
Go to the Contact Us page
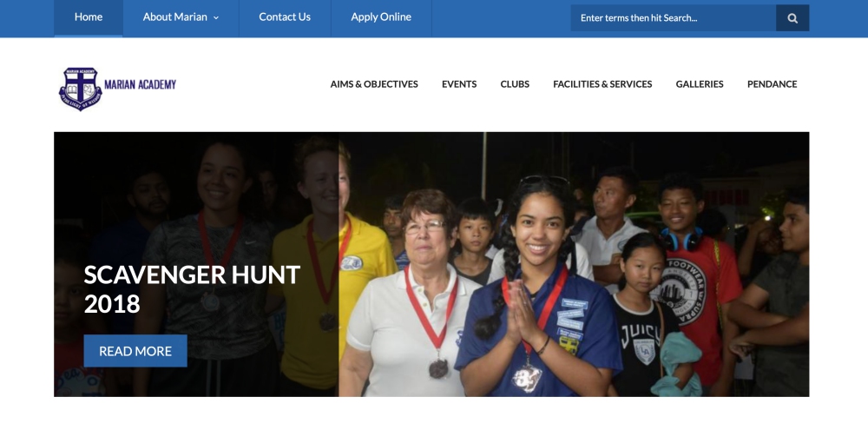click(285, 17)
